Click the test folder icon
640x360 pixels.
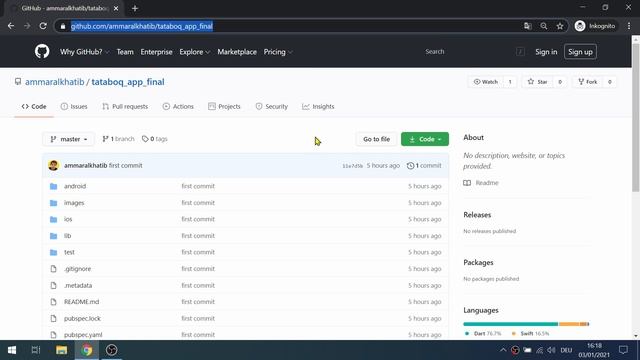pyautogui.click(x=53, y=252)
